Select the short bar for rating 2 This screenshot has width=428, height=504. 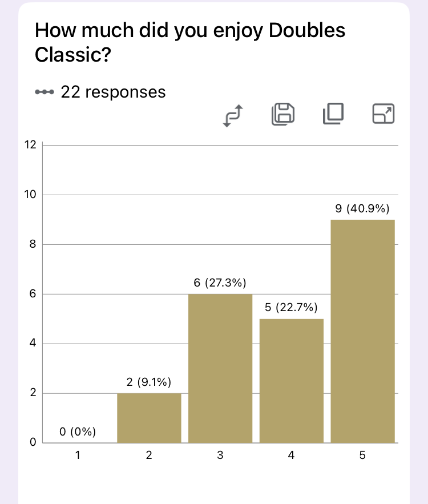[x=149, y=418]
